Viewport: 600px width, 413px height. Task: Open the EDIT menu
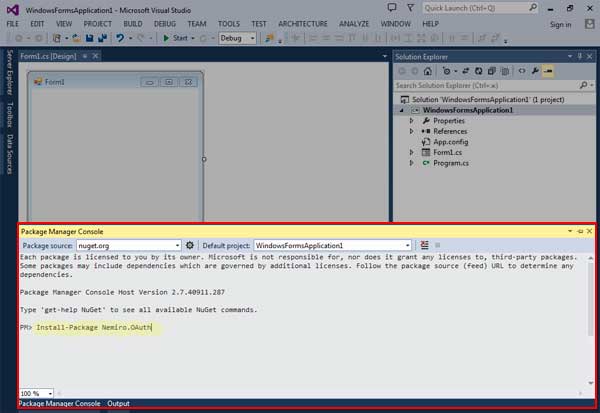click(37, 24)
